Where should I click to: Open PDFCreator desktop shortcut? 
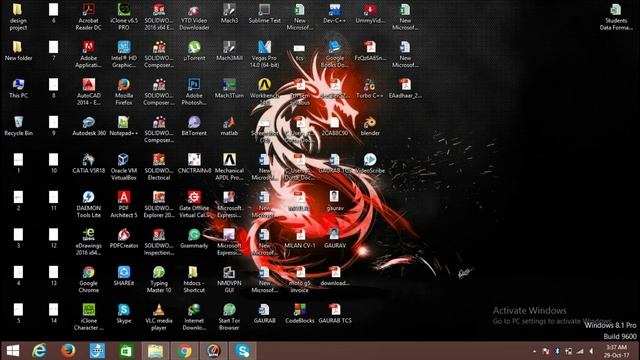point(124,238)
